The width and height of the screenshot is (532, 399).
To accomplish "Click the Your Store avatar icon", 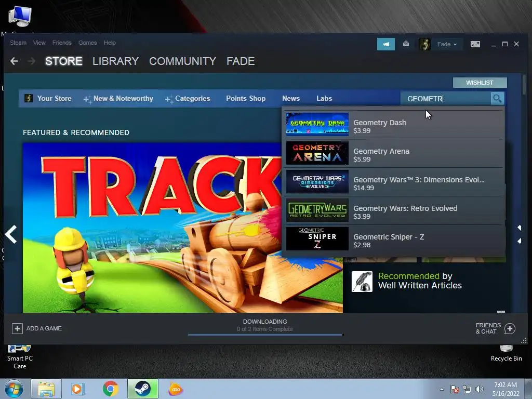I will [x=29, y=98].
